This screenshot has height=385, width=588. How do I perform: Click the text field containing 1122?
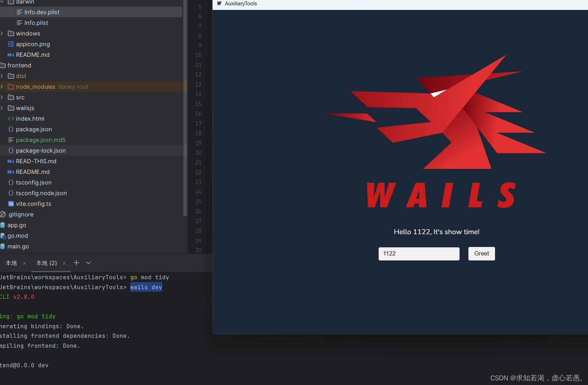click(419, 253)
